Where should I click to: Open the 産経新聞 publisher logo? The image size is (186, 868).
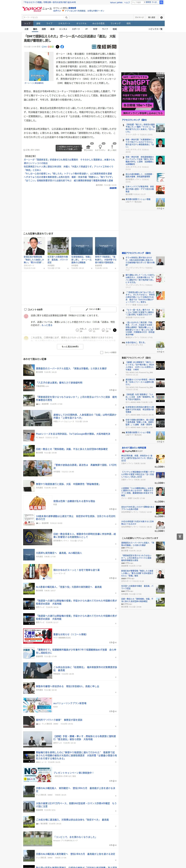(104, 47)
